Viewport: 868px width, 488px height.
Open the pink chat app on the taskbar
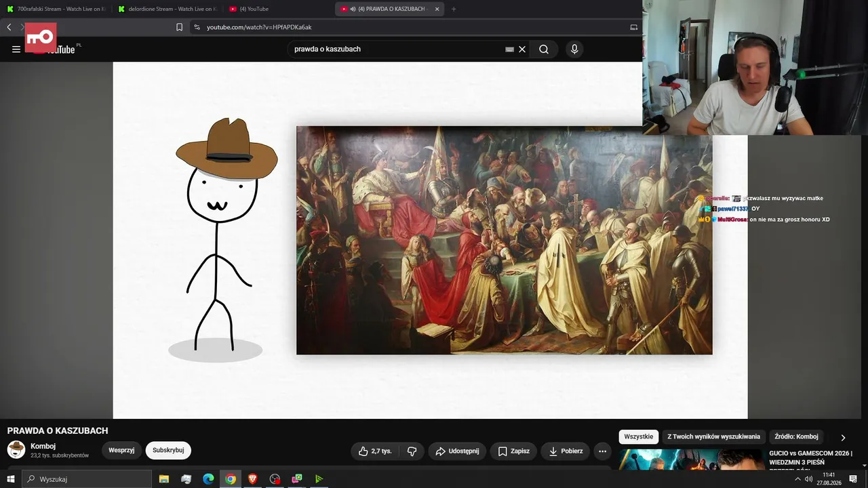click(x=297, y=479)
